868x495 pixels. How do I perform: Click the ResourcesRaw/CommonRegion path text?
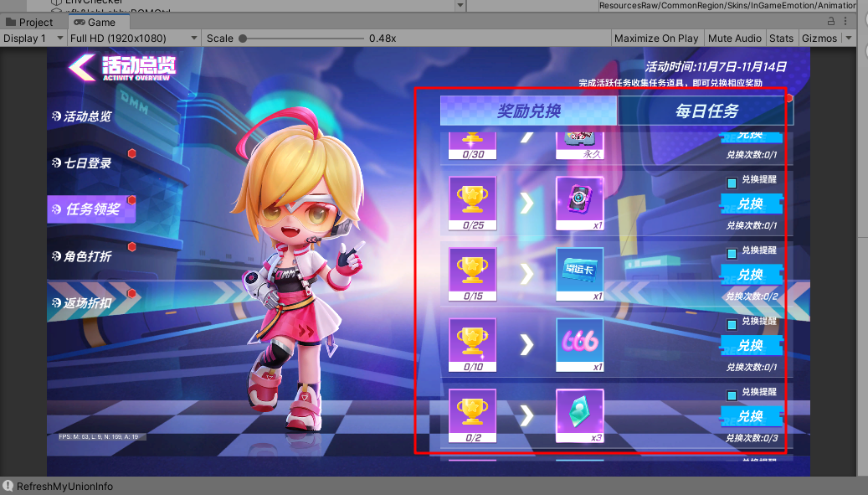727,6
